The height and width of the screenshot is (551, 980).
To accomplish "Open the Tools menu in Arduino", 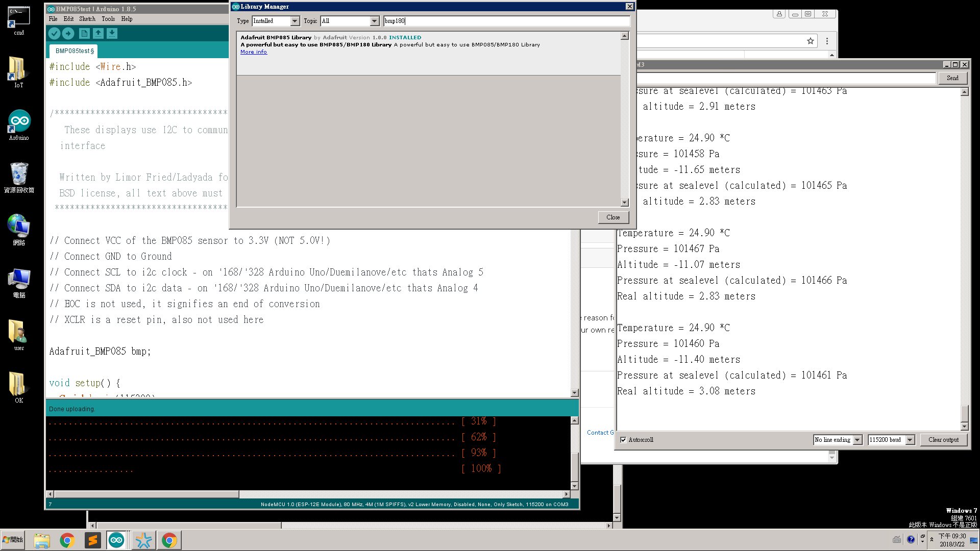I will [108, 19].
